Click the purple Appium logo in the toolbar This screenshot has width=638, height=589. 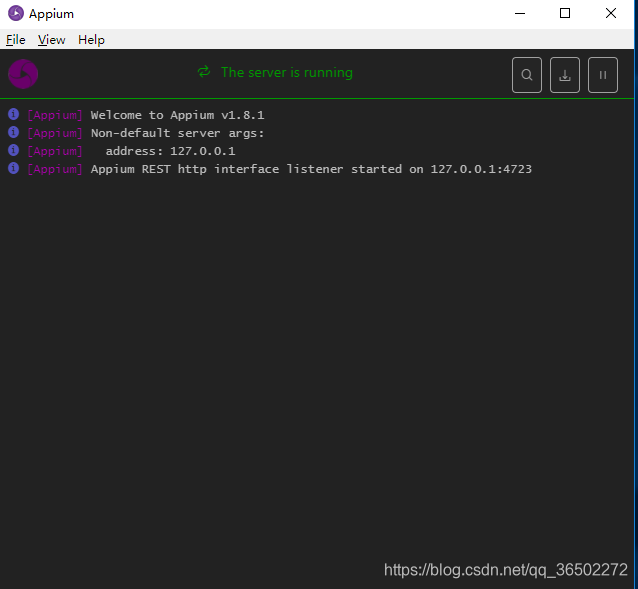[23, 74]
